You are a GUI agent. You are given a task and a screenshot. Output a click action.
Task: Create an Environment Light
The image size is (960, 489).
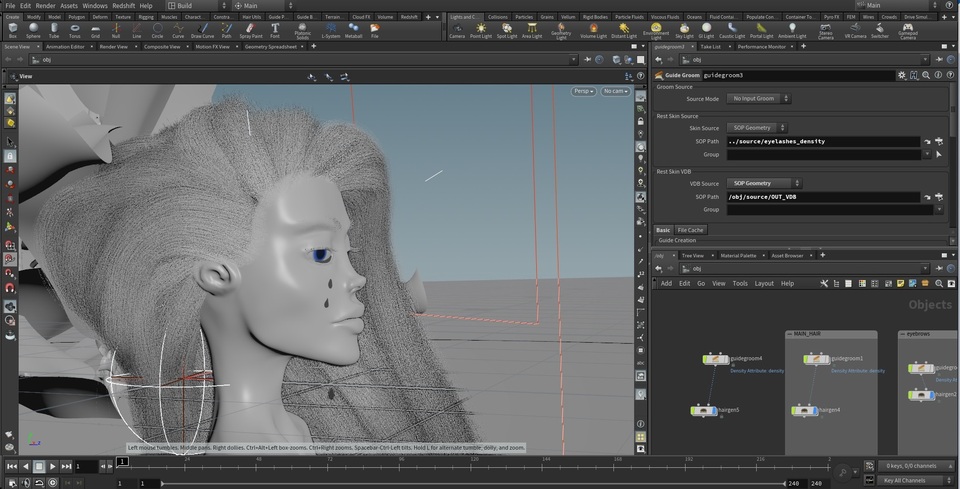point(656,30)
